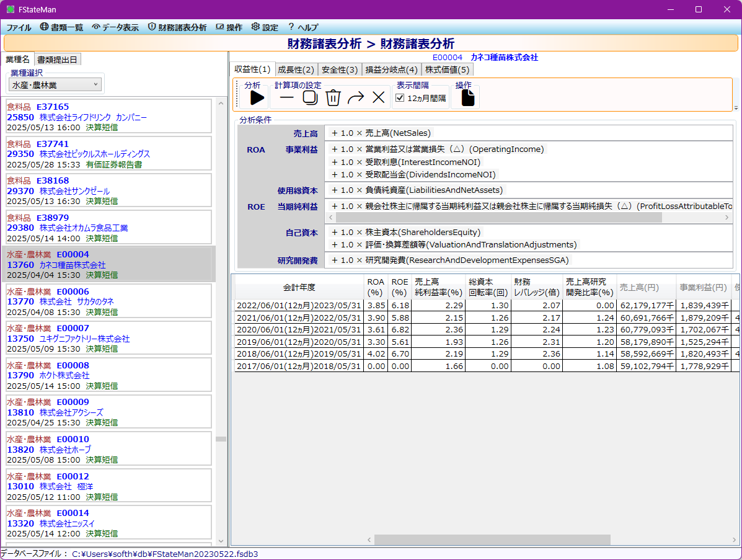This screenshot has height=560, width=742.
Task: Select the 安全性(3) tab
Action: [340, 69]
